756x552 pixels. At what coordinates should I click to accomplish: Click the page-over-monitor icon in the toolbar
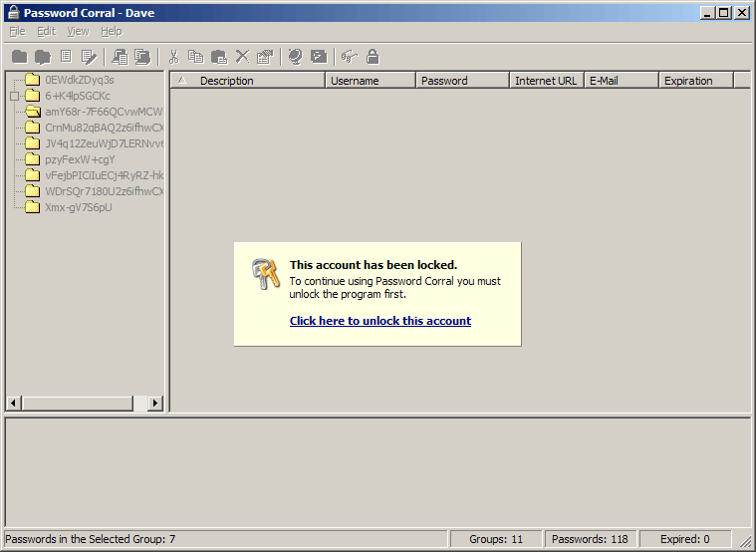tap(142, 57)
